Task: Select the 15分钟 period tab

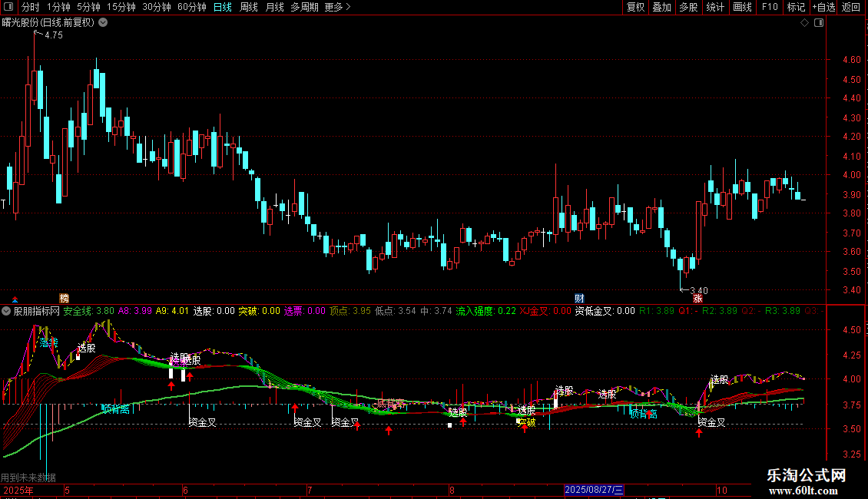Action: coord(121,7)
